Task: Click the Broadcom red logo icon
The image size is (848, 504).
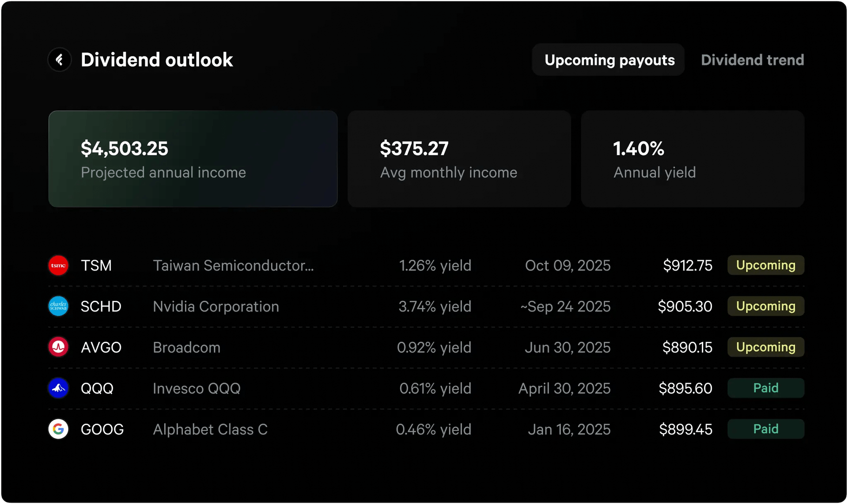Action: [x=58, y=347]
